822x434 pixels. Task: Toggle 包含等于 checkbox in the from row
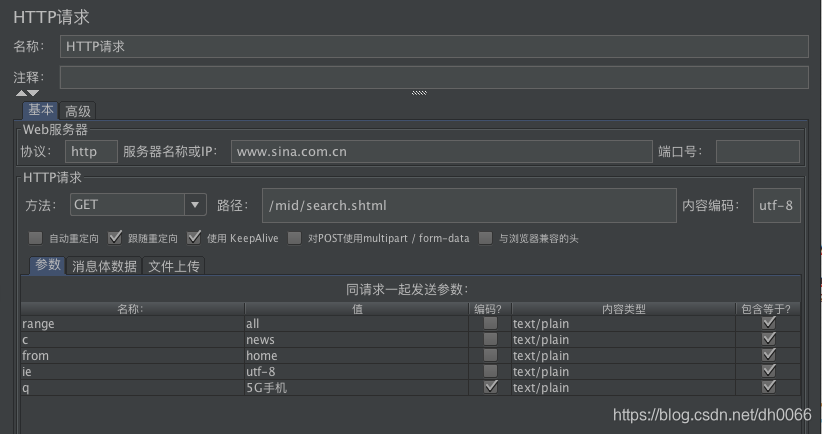pyautogui.click(x=769, y=355)
